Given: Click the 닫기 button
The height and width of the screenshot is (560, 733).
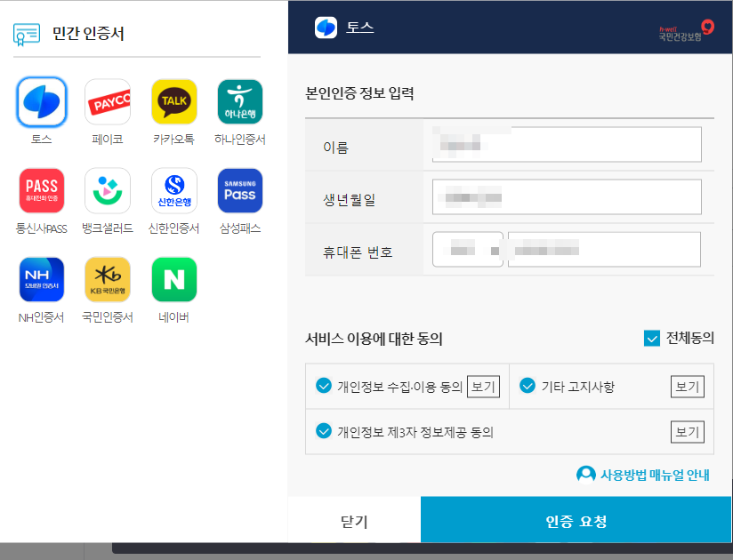Looking at the screenshot, I should pyautogui.click(x=354, y=521).
